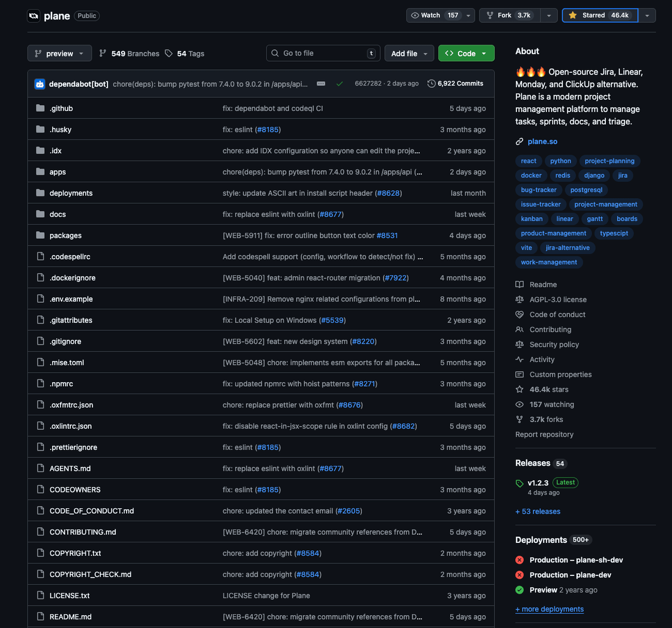Open the CODEOWNERS file name
The width and height of the screenshot is (672, 628).
[x=75, y=490]
